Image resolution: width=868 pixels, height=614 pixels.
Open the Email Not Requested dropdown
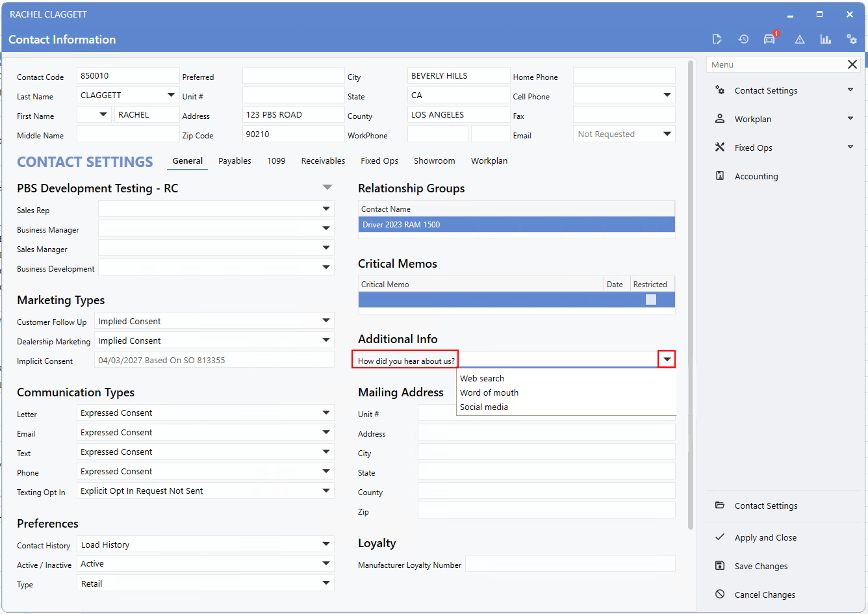pos(667,134)
